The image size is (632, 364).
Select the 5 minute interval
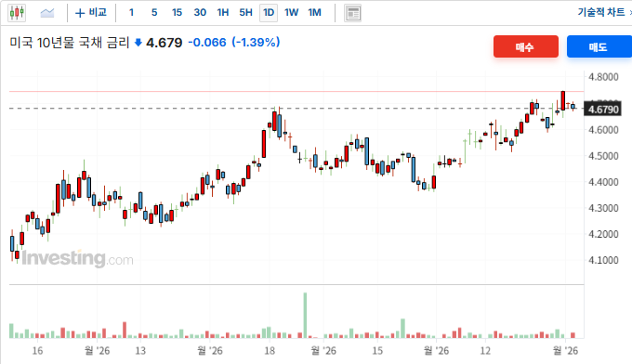[154, 13]
